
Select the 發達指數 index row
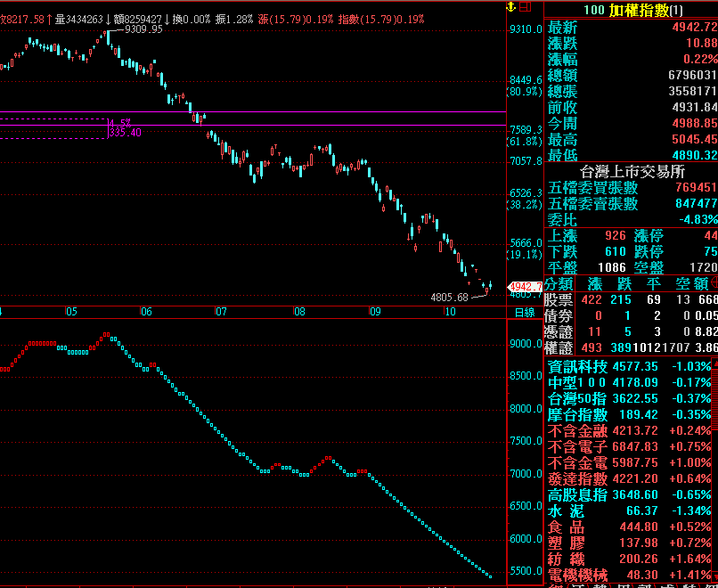627,478
